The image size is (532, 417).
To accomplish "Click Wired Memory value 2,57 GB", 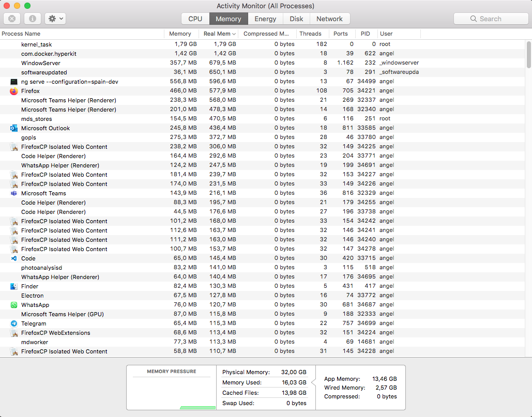I will (386, 388).
